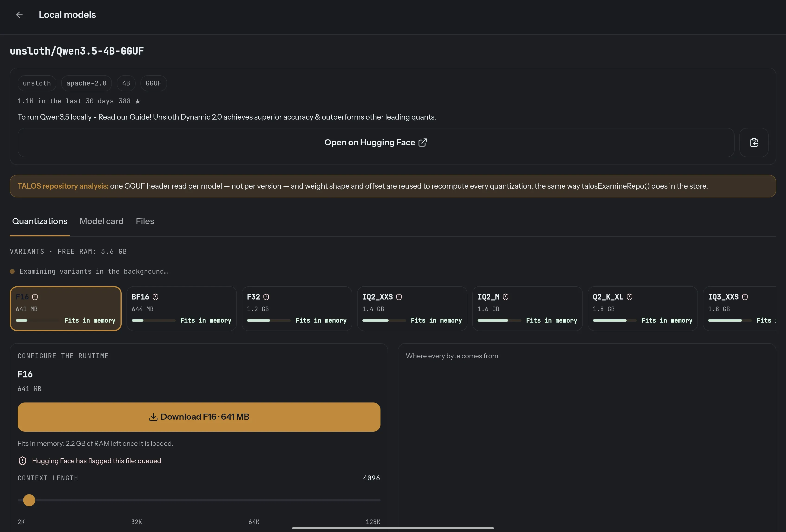Click the flagged file shield warning icon
This screenshot has height=532, width=786.
22,461
